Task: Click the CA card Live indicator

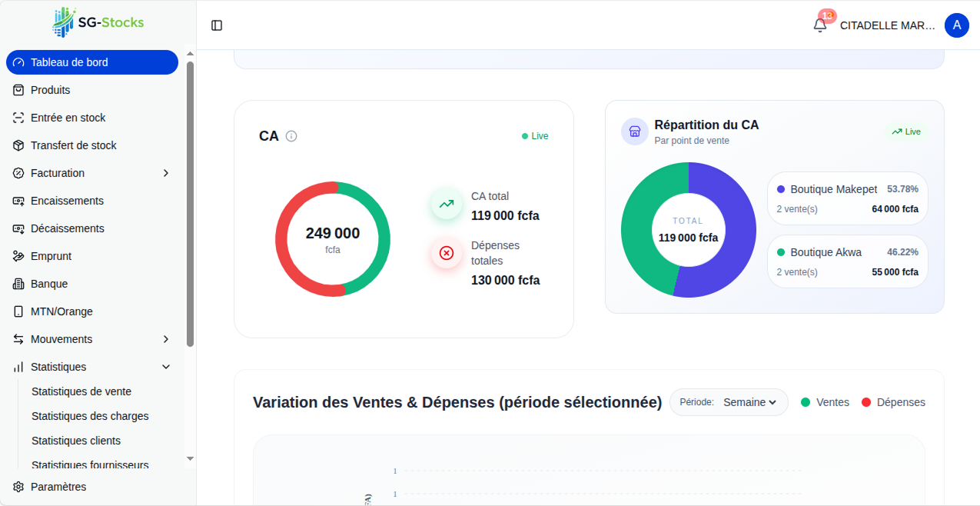Action: tap(535, 136)
